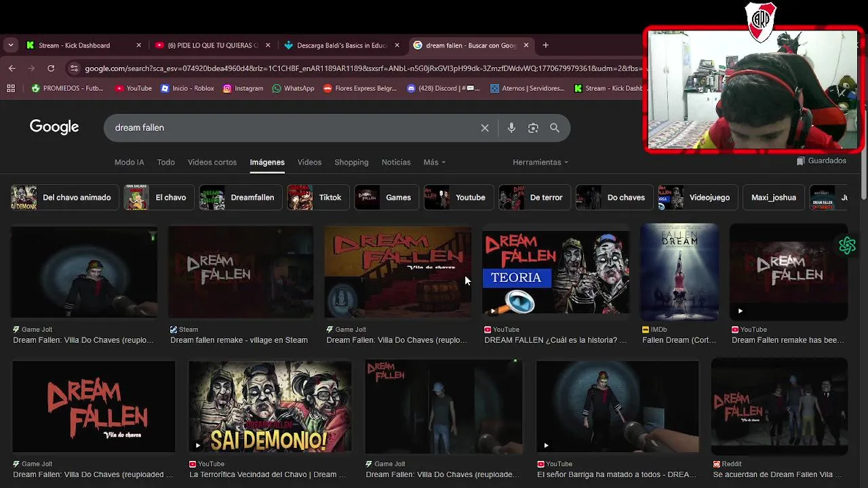Select the Todo results tab
This screenshot has width=868, height=488.
166,162
